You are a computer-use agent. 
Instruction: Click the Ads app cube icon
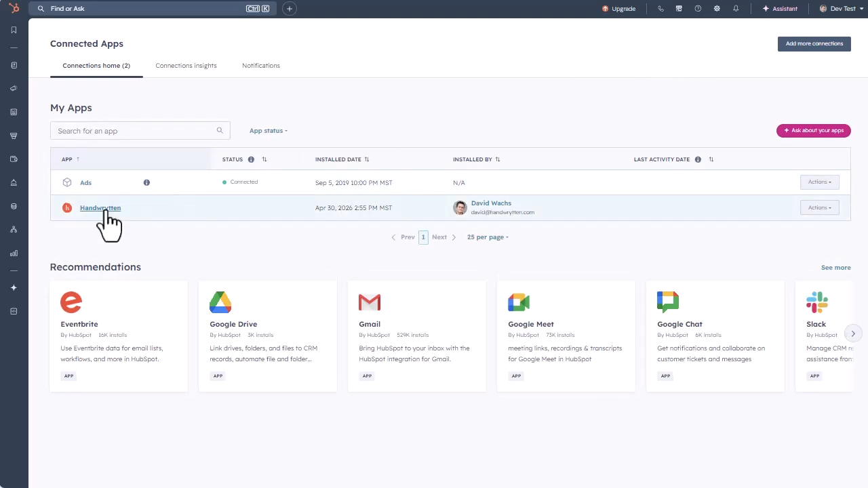click(67, 182)
